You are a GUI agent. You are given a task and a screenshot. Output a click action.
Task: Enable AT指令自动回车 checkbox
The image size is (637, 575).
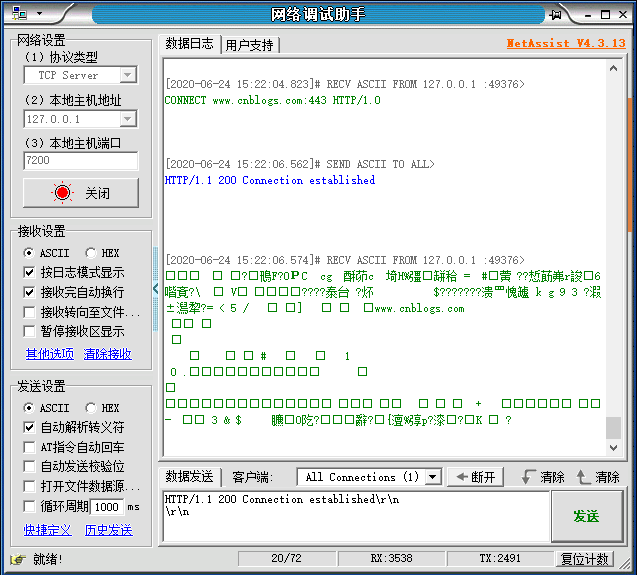29,447
